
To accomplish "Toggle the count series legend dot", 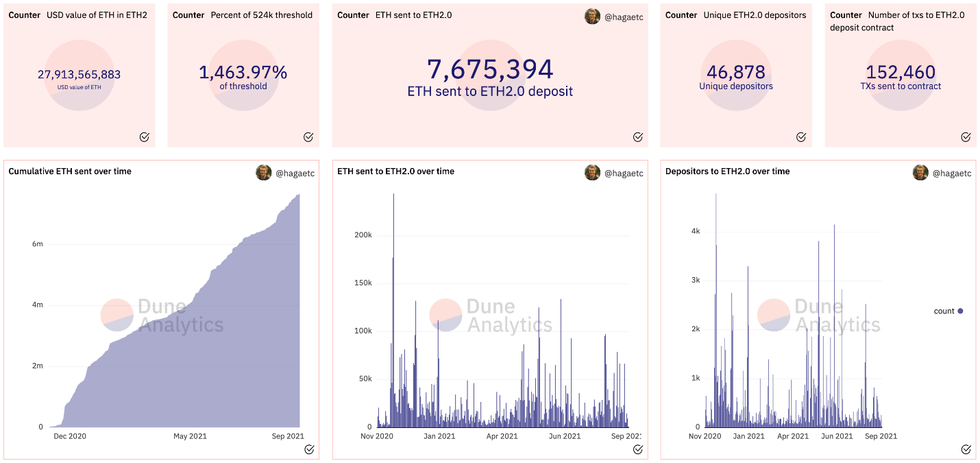I will (960, 311).
